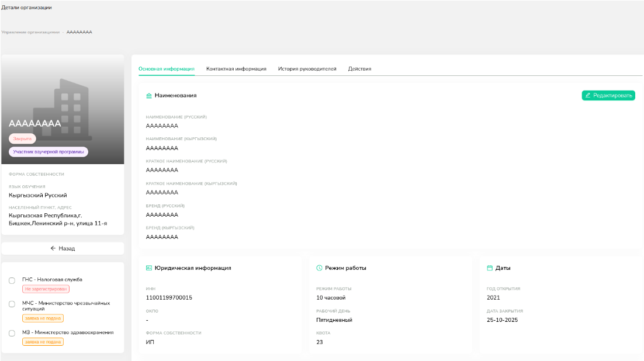Screen dimensions: 644x361
Task: Click the AAAAAAAA value under Бренд (кыргызский)
Action: pyautogui.click(x=162, y=237)
